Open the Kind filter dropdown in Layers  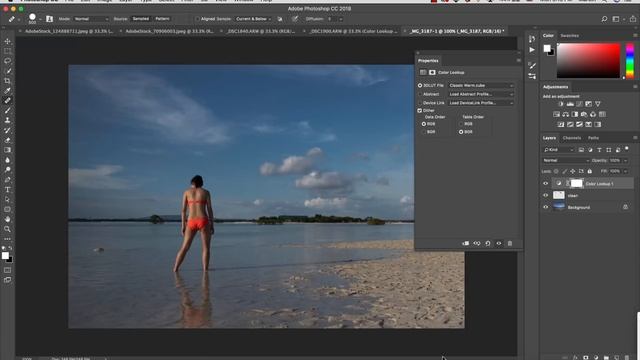[x=558, y=150]
